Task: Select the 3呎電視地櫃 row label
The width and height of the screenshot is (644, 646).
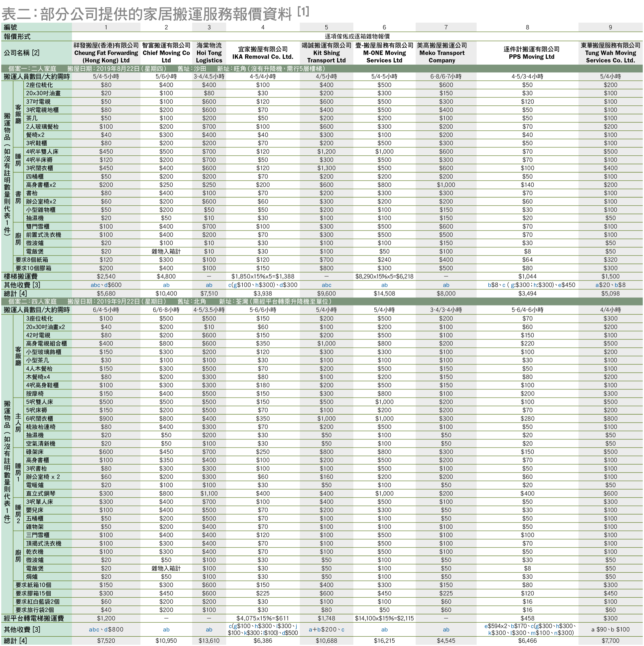Action: [42, 110]
